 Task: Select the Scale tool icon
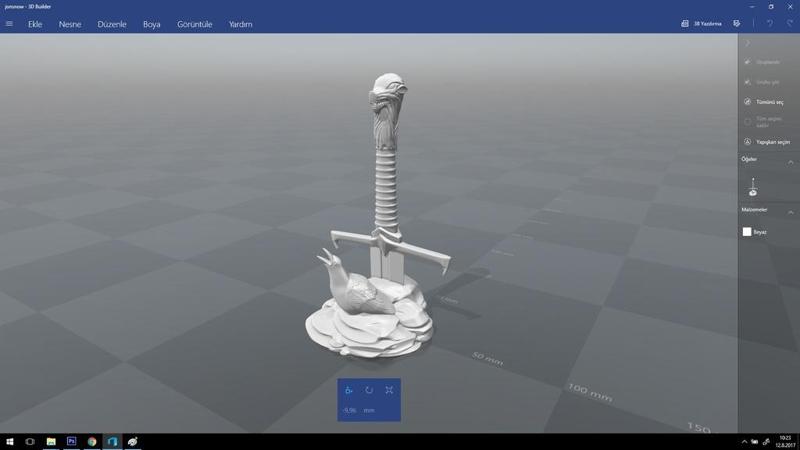[389, 390]
